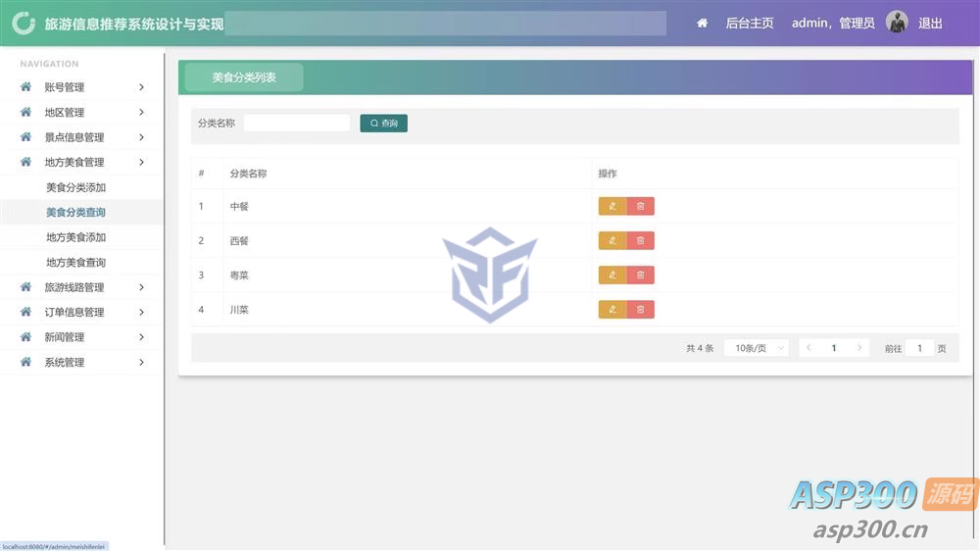Click the 订单信息管理 home icon
980x551 pixels.
click(x=25, y=312)
